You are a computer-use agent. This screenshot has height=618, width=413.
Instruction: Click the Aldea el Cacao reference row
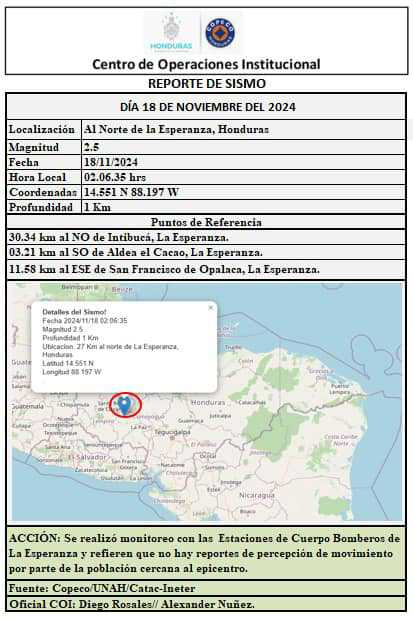(206, 253)
